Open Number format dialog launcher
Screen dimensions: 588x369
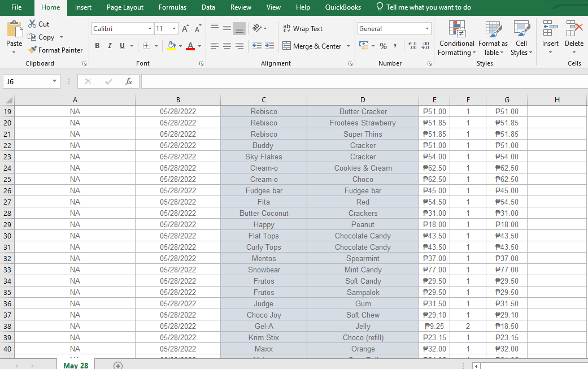tap(429, 64)
